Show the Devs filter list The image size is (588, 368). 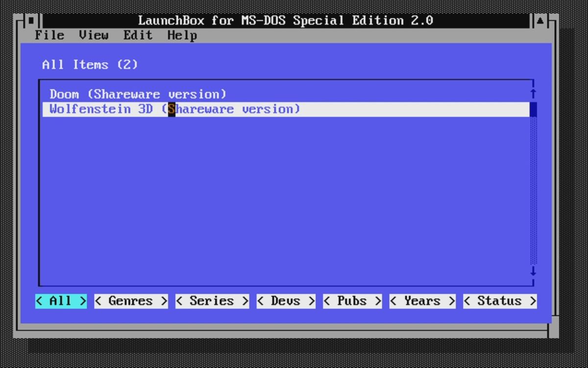(x=286, y=301)
